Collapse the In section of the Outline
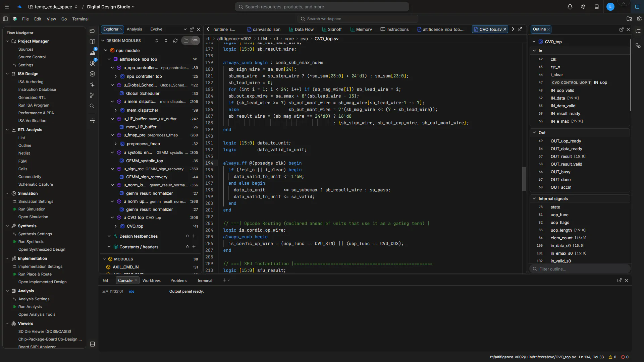This screenshot has width=644, height=362. (x=534, y=51)
